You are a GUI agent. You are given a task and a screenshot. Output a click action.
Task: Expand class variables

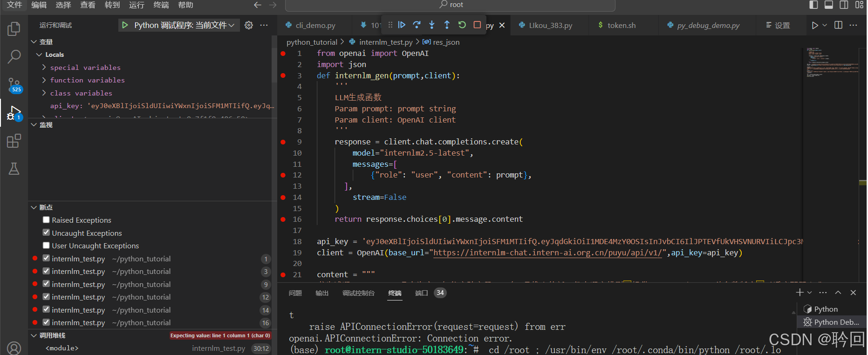[x=44, y=93]
